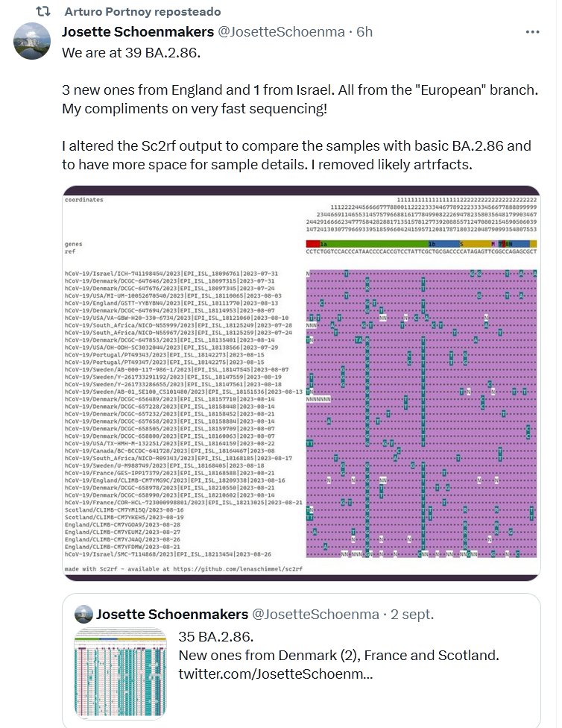
Task: Open the tweet's 6h timestamp
Action: [x=364, y=31]
